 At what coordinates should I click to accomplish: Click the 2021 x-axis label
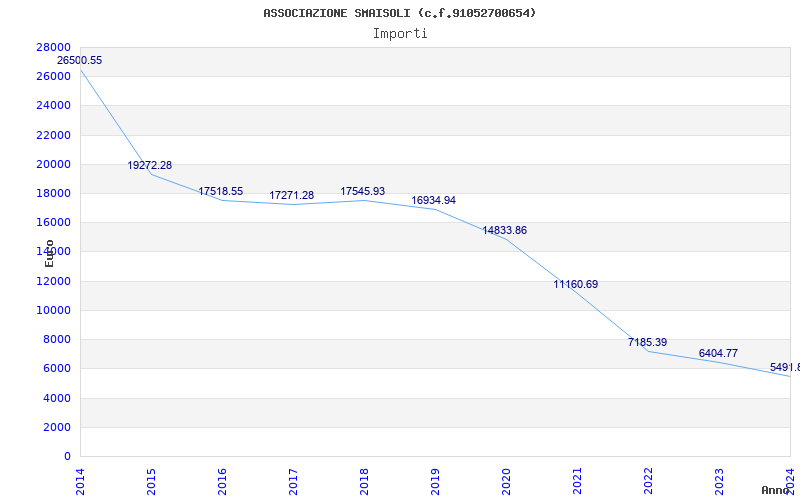[x=577, y=482]
